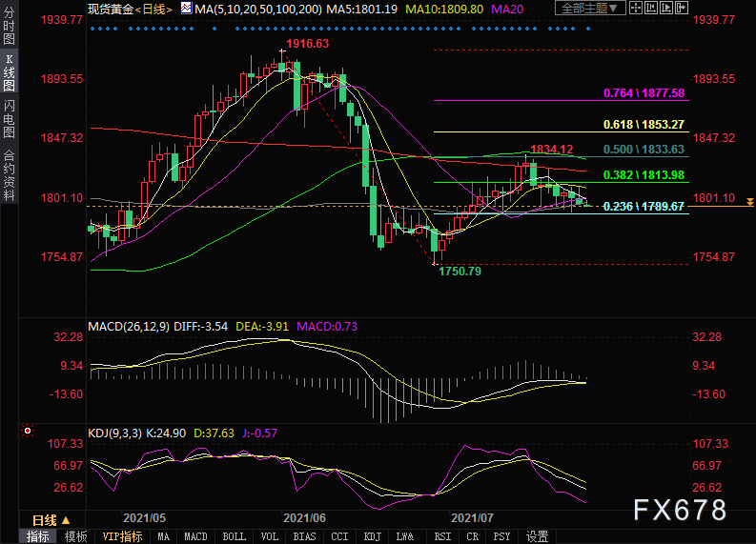Click the 0.618 Fibonacci level line label
The width and height of the screenshot is (756, 544).
click(644, 124)
